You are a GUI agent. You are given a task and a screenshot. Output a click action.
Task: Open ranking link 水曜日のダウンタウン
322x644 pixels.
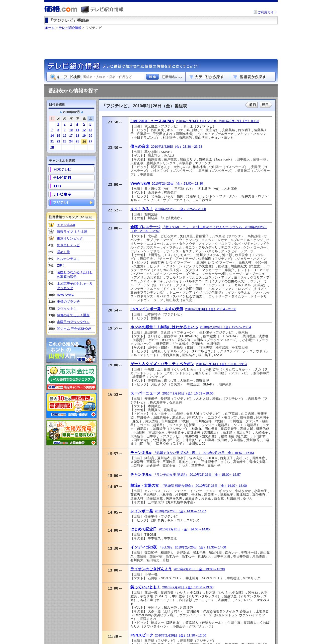73,322
